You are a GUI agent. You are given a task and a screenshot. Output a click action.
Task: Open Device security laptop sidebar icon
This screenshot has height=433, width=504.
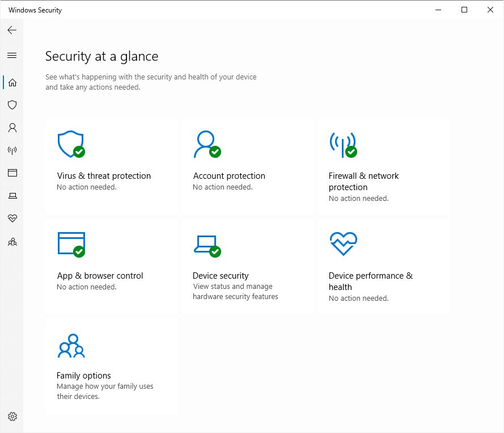click(x=12, y=196)
